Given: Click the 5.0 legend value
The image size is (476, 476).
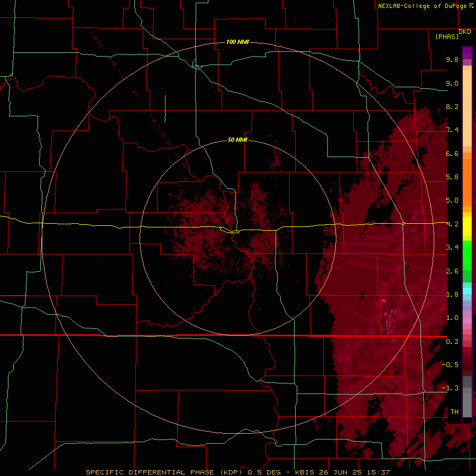Looking at the screenshot, I should pyautogui.click(x=452, y=200).
